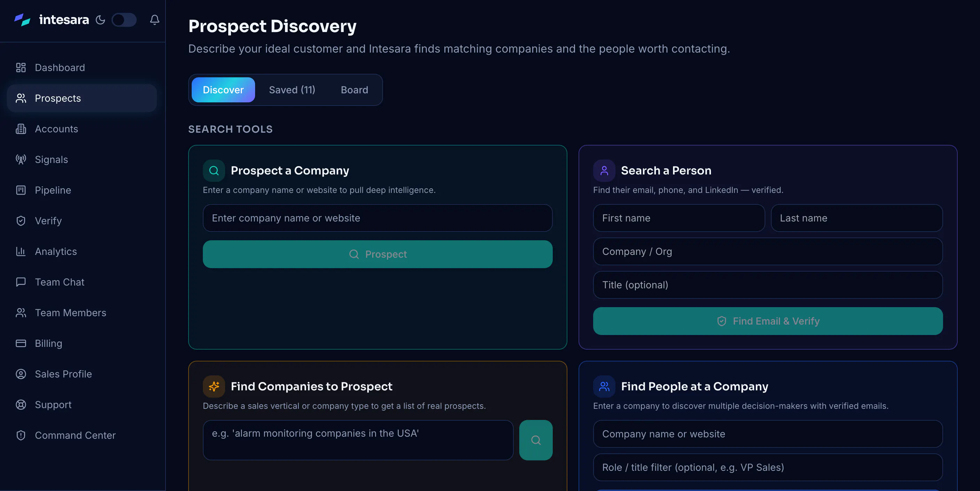This screenshot has height=491, width=980.
Task: Click the Command Center shield icon
Action: tap(21, 436)
